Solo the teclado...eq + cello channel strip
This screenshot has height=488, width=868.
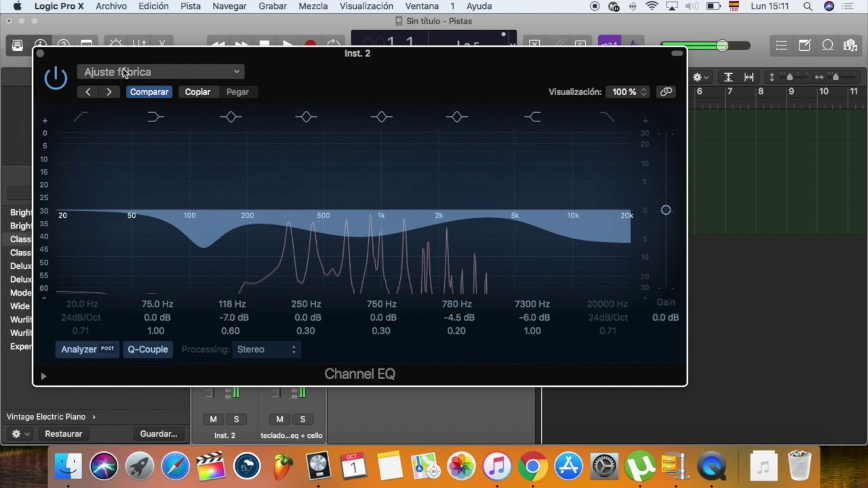coord(302,419)
